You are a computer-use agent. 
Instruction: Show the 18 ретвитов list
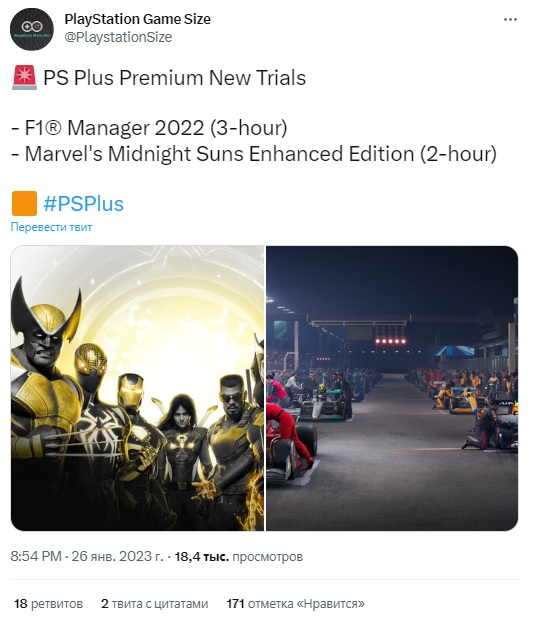48,603
